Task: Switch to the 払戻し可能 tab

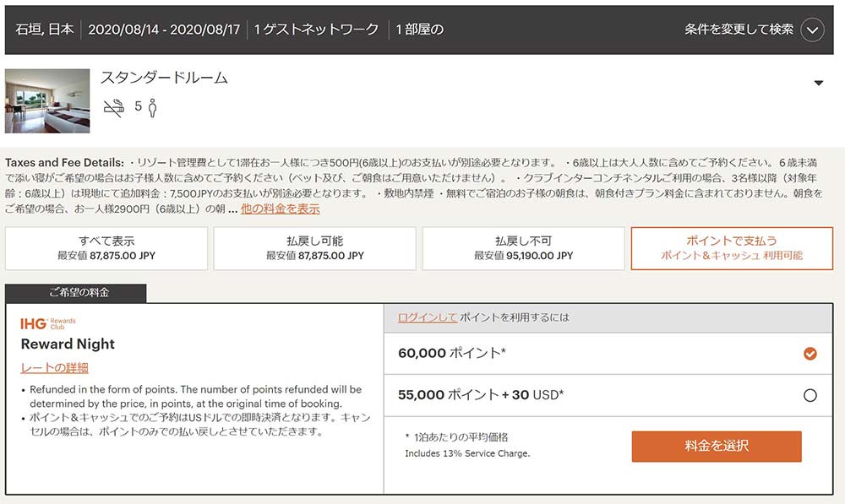Action: [314, 248]
